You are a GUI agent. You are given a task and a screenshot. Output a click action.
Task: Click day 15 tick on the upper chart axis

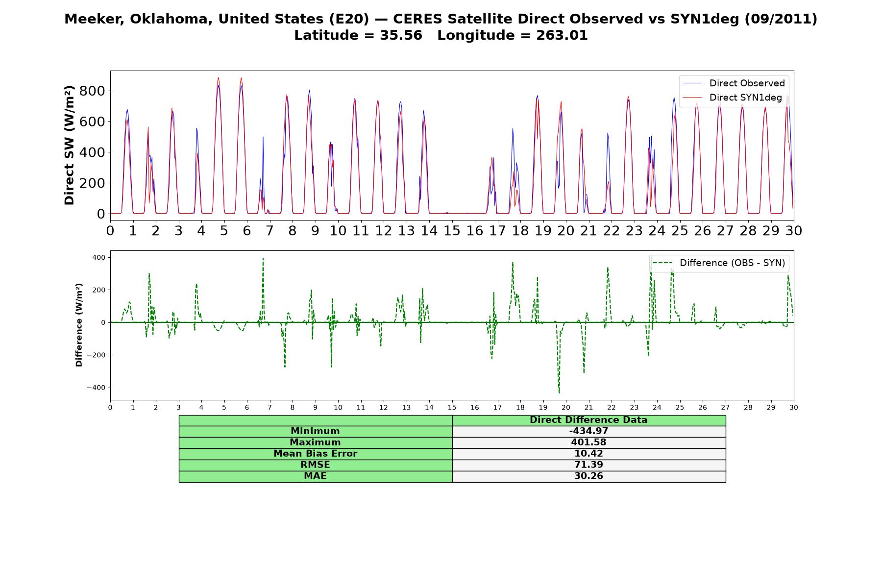click(452, 231)
